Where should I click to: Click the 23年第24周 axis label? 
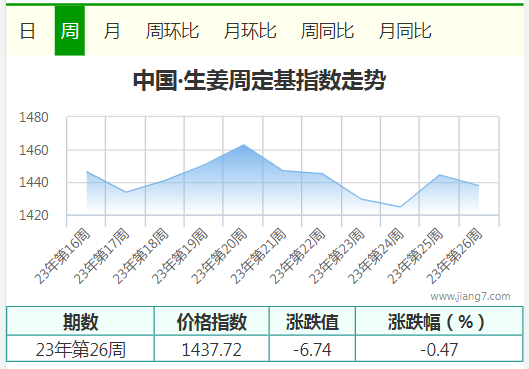375,256
